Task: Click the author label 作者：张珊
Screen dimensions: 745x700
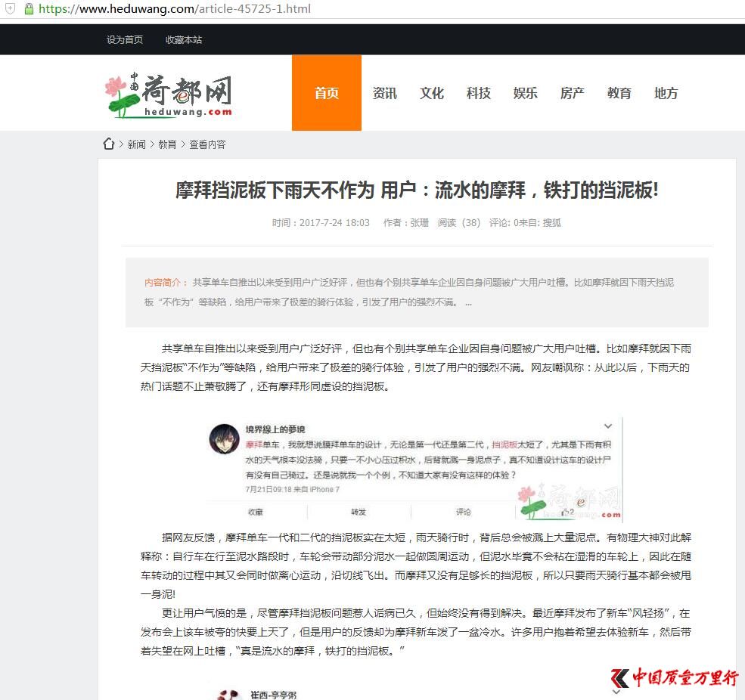Action: 406,223
